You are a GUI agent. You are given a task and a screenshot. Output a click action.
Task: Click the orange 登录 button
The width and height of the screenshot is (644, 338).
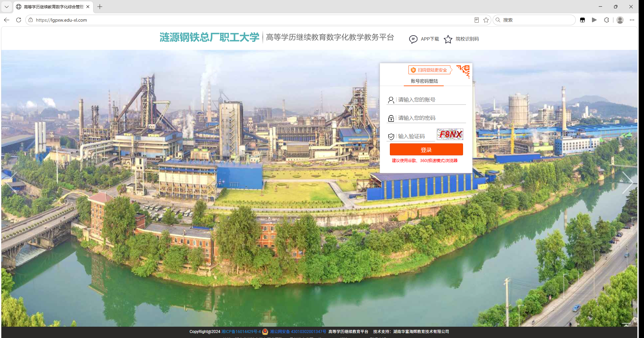426,150
